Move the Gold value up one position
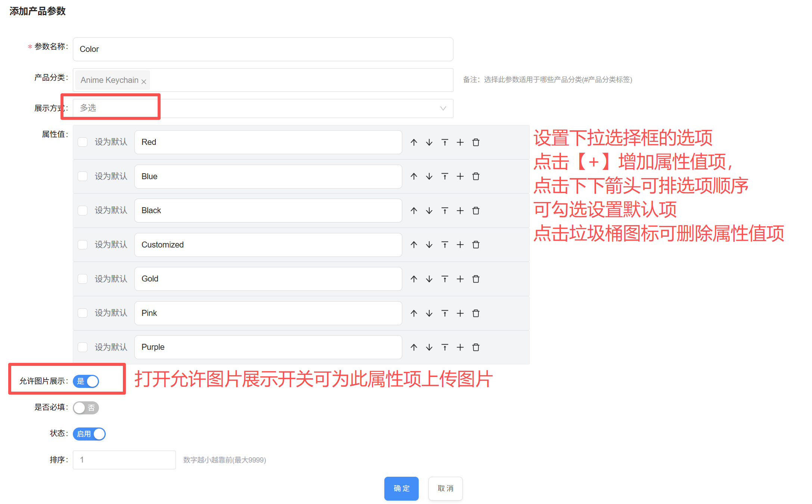Screen dimensions: 812x504 [x=414, y=279]
